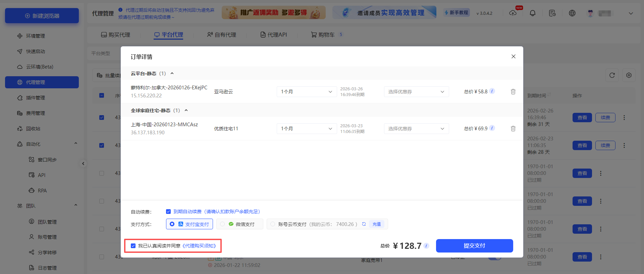Open the language globe icon
This screenshot has height=274, width=644.
(572, 13)
